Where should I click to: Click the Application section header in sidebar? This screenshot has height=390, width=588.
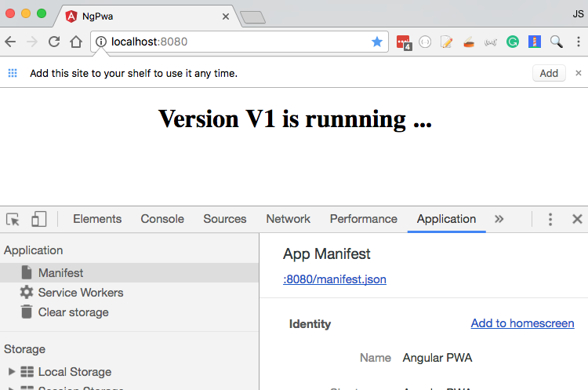tap(34, 250)
